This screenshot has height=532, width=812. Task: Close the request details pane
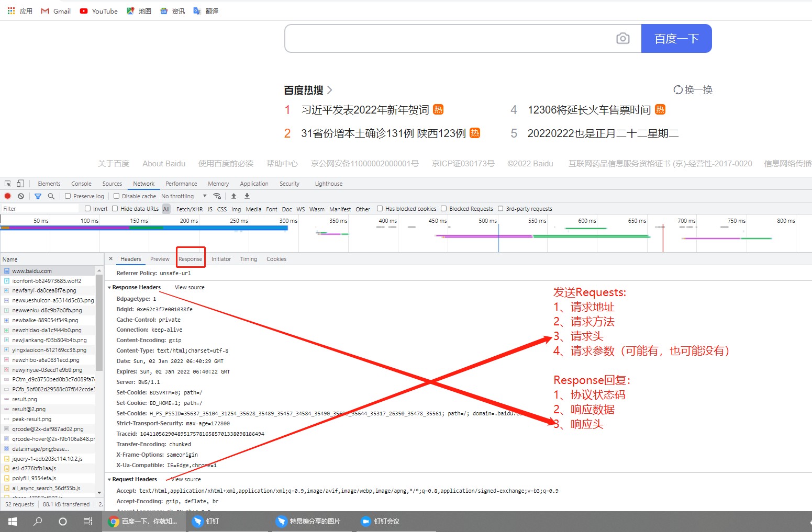[111, 258]
